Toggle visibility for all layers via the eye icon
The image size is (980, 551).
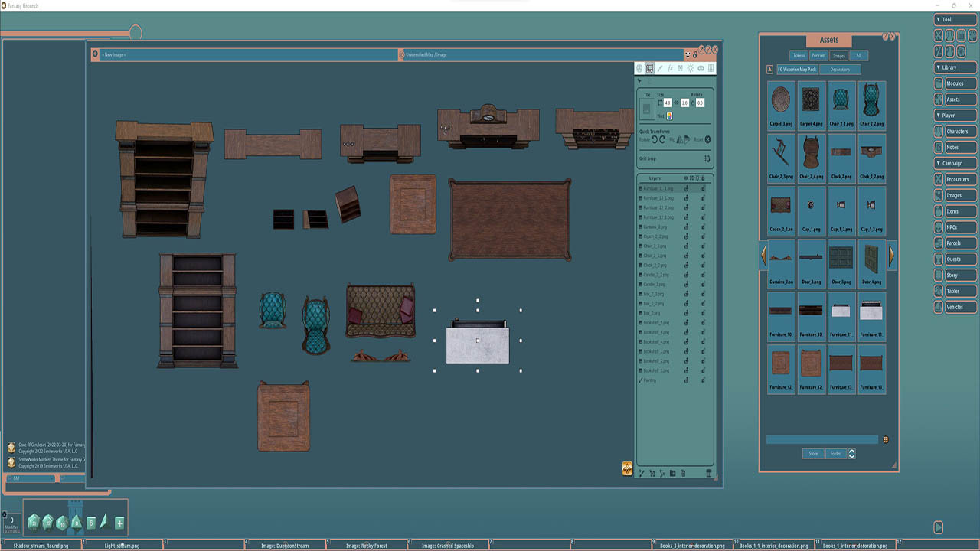[x=686, y=178]
